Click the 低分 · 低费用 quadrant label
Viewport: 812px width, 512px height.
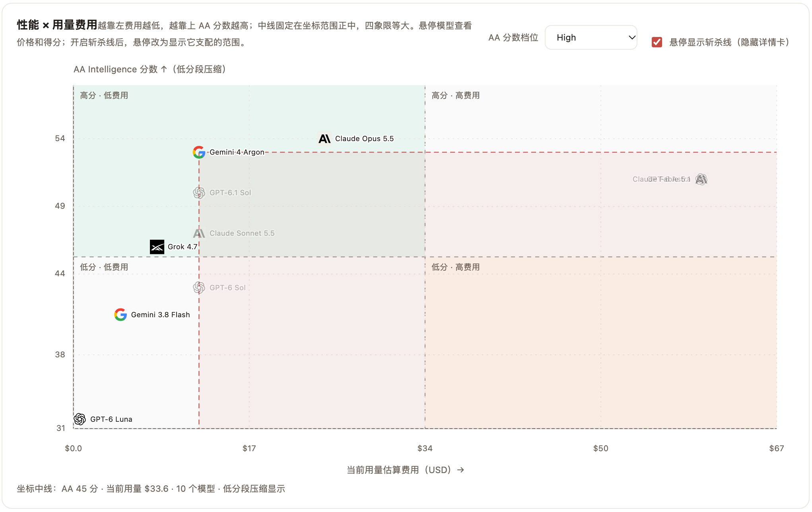pos(104,267)
